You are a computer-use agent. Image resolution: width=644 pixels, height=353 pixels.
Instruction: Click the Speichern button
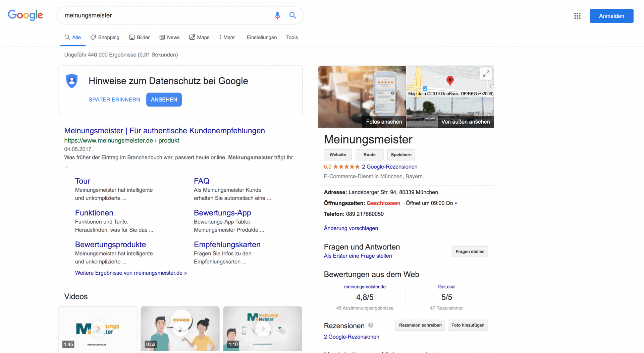[x=401, y=155]
